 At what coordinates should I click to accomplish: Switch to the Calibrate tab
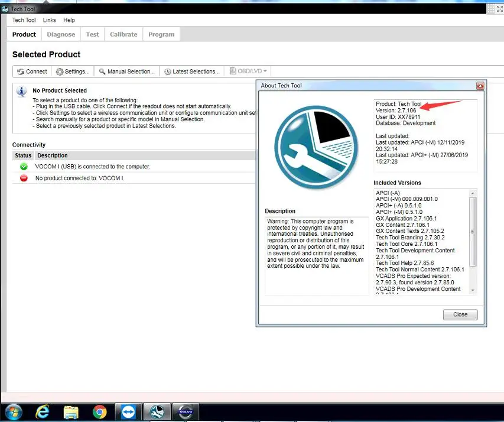pos(123,34)
